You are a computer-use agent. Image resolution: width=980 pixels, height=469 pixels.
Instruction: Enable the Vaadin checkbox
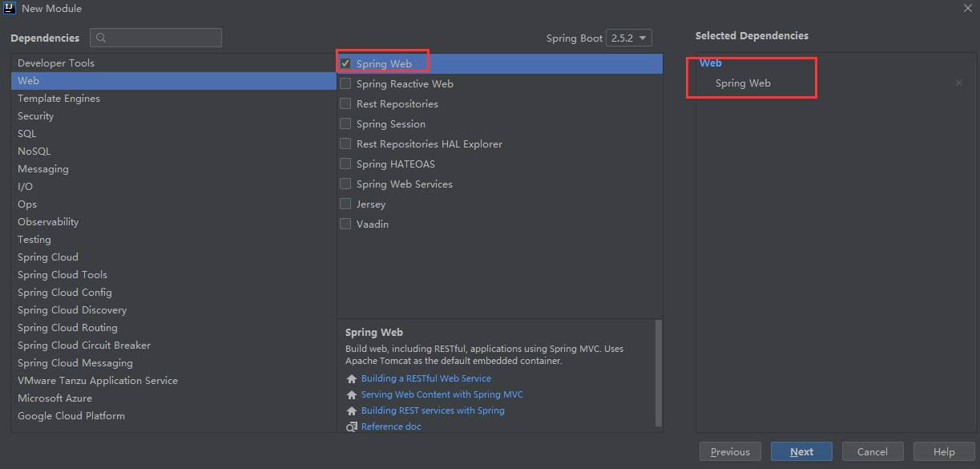[345, 224]
